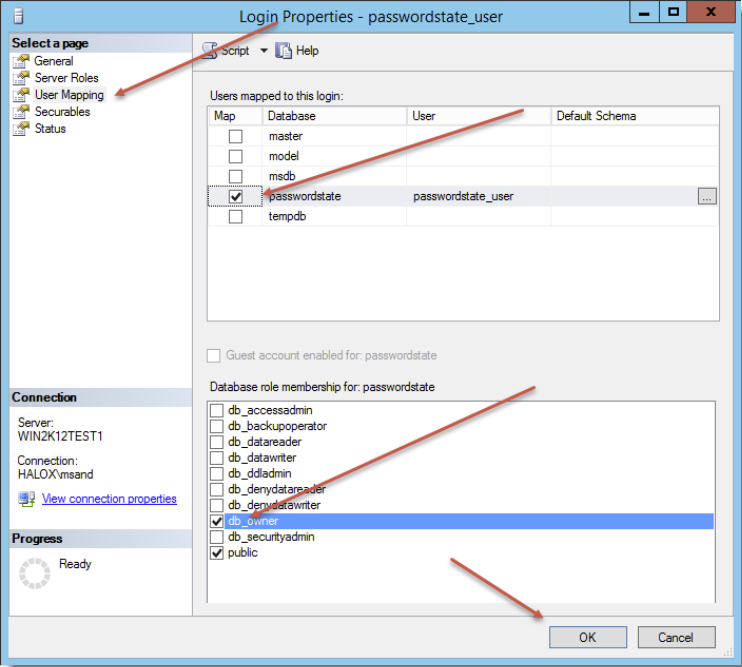Click the Help book icon

click(283, 50)
